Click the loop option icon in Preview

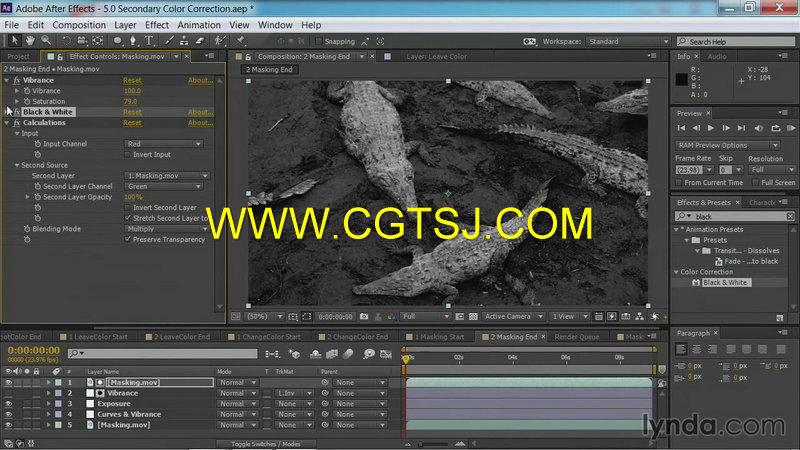click(776, 128)
